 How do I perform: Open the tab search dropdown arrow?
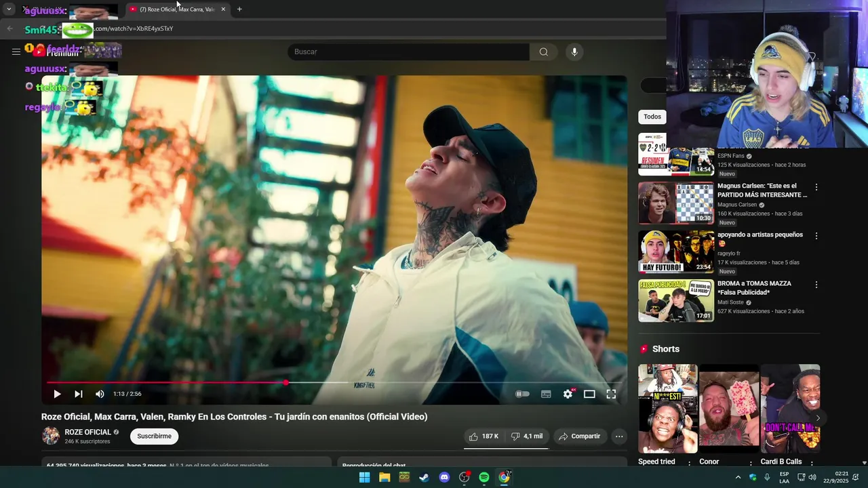click(x=9, y=9)
